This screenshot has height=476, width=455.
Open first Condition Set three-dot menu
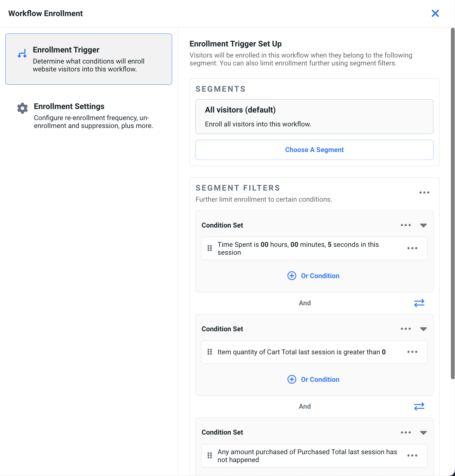pos(406,225)
